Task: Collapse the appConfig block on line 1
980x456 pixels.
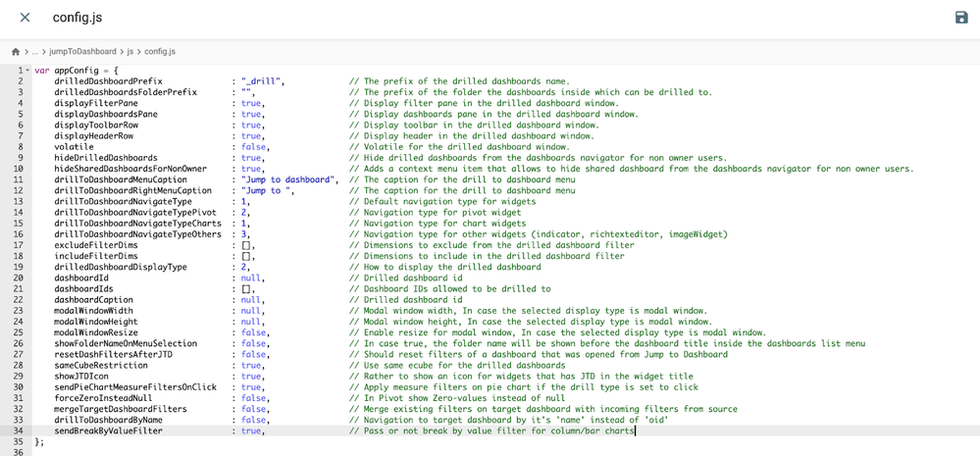Action: 27,71
